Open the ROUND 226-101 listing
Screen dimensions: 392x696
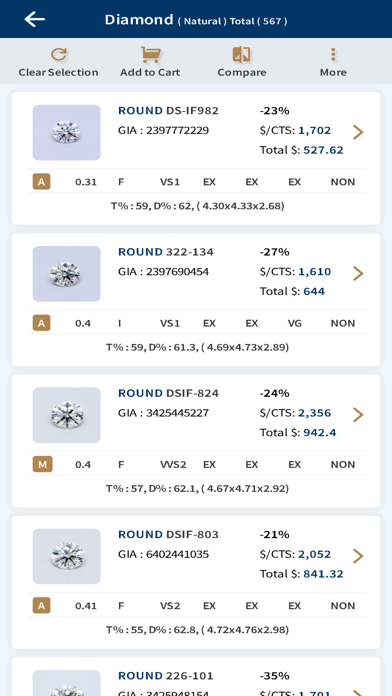click(166, 676)
